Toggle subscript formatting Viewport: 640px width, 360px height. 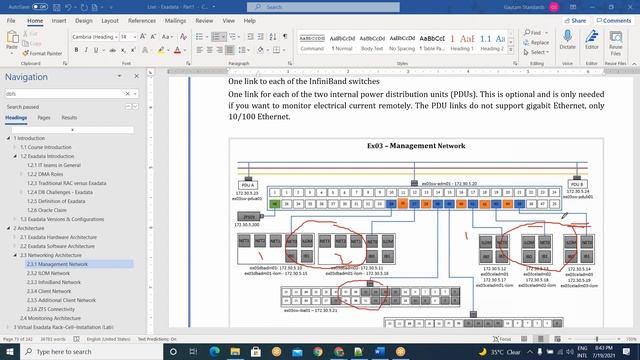pos(123,50)
